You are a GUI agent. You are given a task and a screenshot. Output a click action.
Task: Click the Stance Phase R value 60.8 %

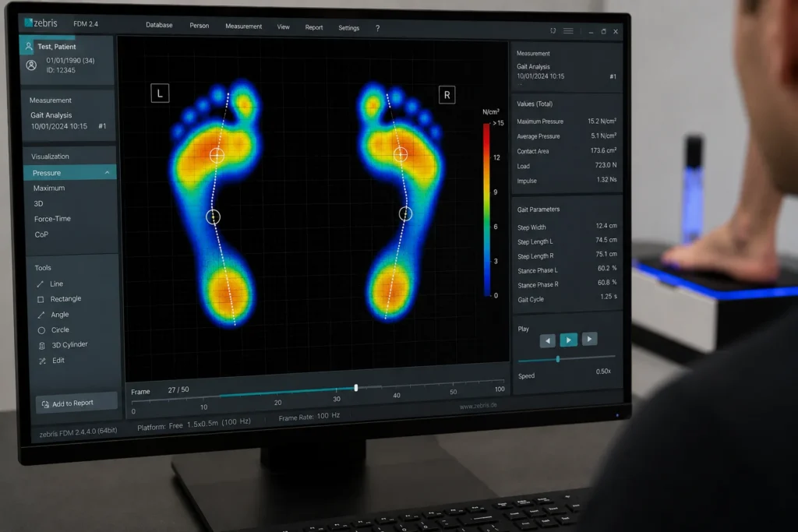607,282
